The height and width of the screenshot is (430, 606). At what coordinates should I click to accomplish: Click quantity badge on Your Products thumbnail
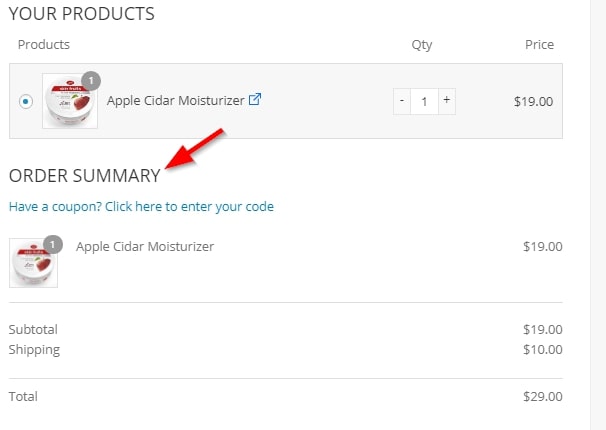91,81
